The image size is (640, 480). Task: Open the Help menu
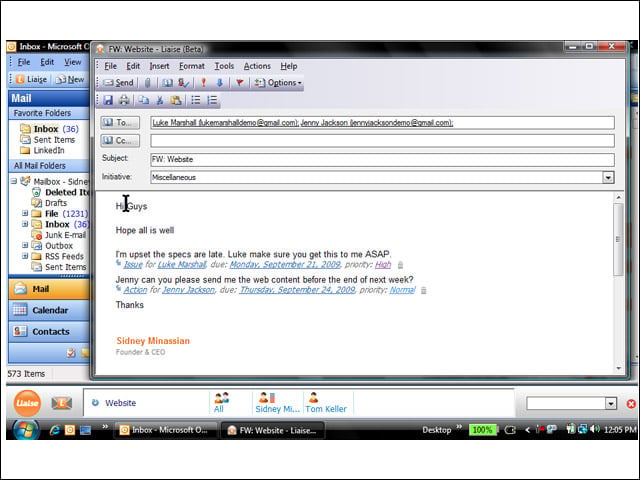point(289,66)
